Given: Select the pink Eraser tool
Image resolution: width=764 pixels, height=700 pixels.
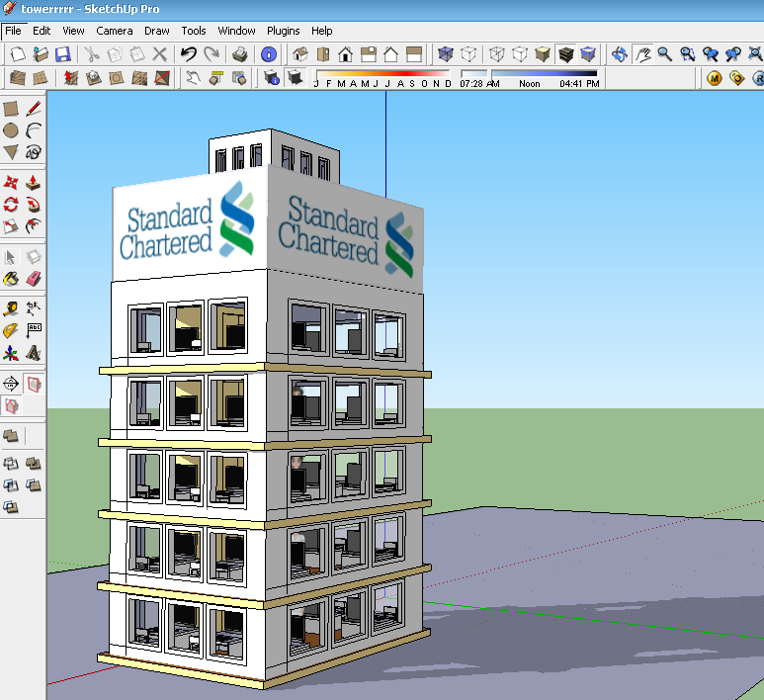Looking at the screenshot, I should pyautogui.click(x=34, y=279).
